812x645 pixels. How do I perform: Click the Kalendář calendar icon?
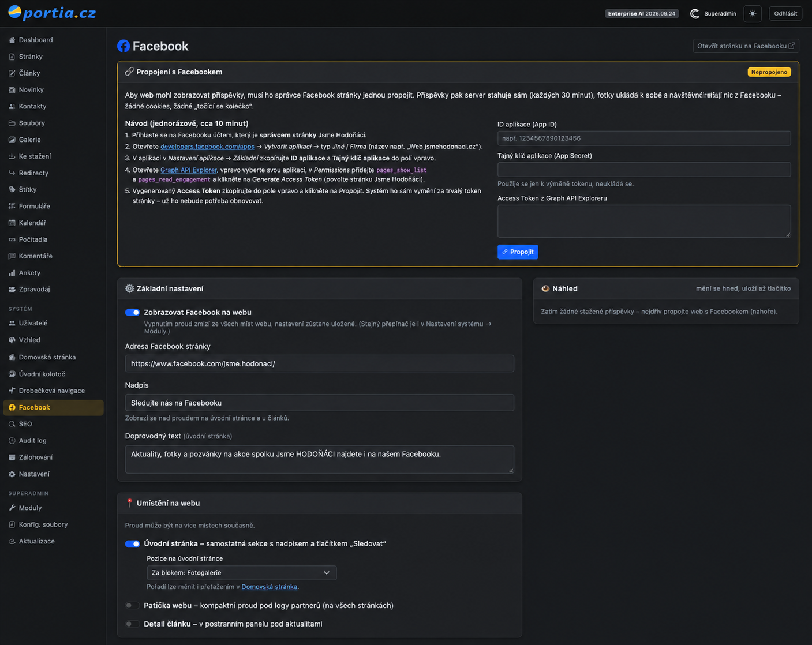pyautogui.click(x=12, y=223)
